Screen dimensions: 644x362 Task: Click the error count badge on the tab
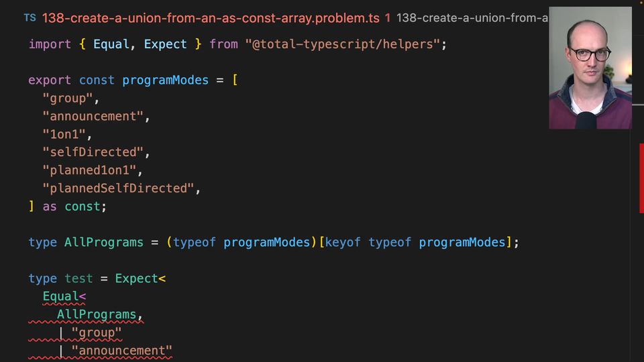coord(388,18)
